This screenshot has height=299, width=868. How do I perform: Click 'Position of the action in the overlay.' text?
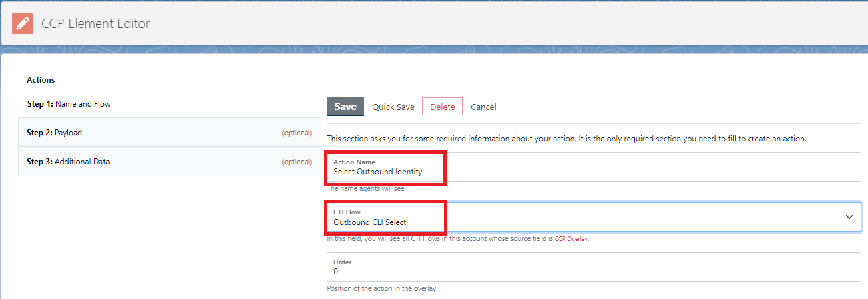coord(382,289)
